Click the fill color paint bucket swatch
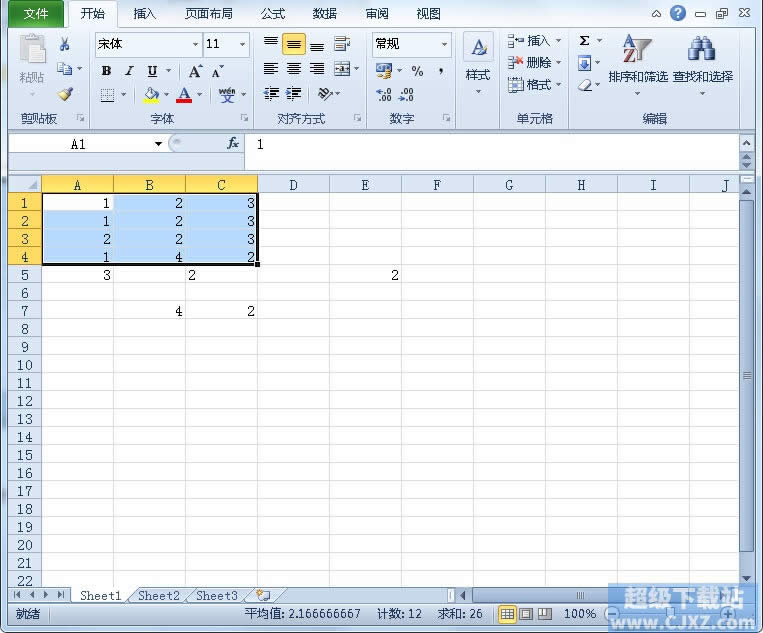The height and width of the screenshot is (633, 763). [x=152, y=95]
